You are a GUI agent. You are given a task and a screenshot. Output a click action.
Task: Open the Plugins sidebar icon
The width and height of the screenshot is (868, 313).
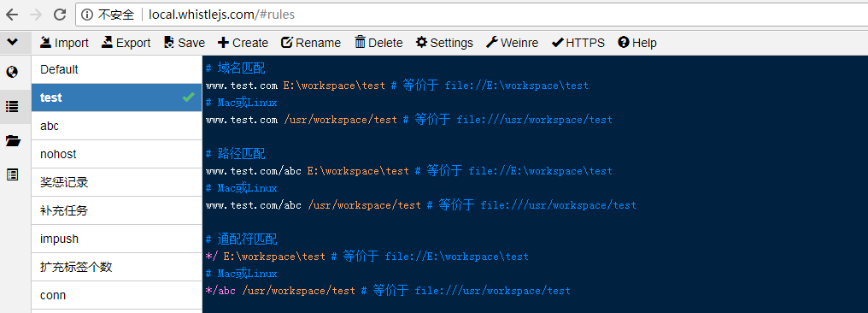click(12, 175)
